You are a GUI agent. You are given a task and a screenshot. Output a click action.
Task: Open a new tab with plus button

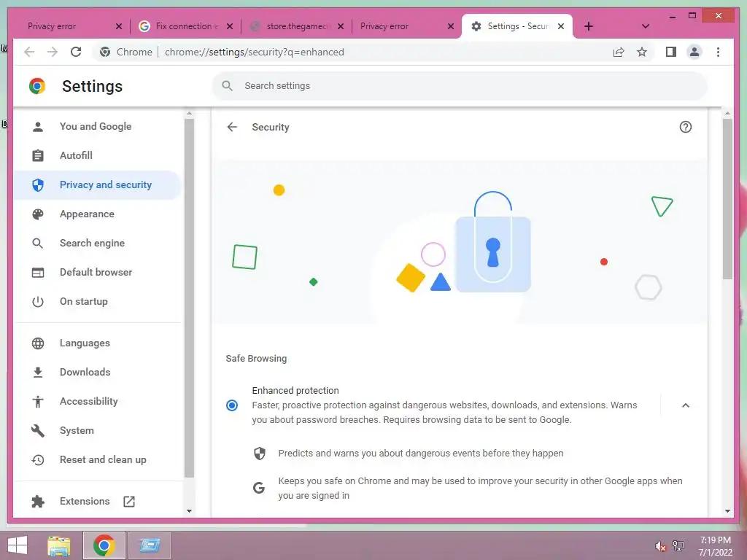[589, 26]
